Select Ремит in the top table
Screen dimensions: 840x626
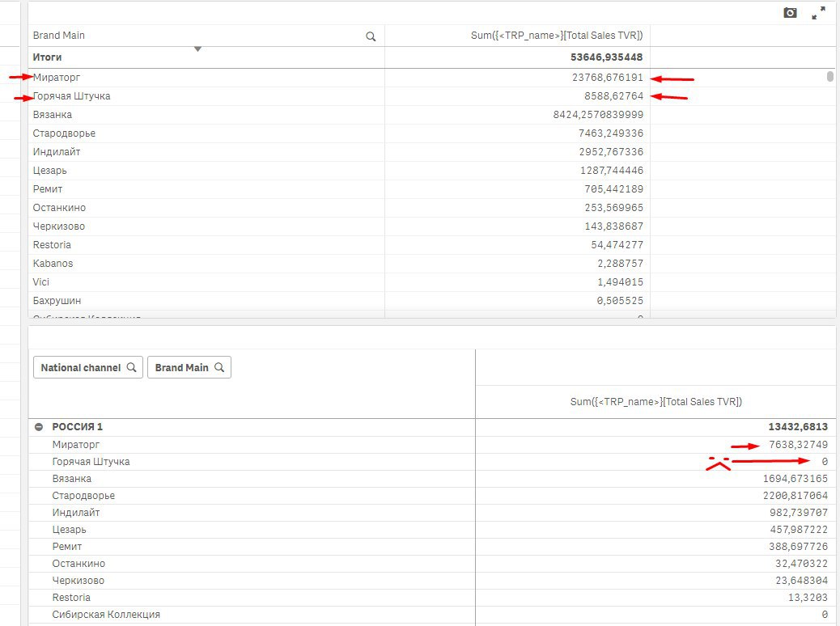[x=48, y=189]
